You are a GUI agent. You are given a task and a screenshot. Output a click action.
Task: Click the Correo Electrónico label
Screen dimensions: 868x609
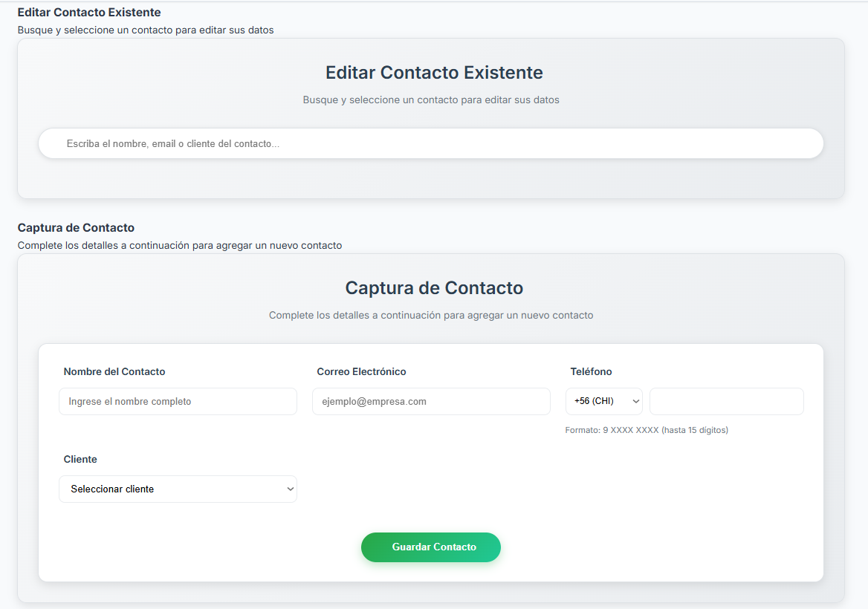(361, 372)
